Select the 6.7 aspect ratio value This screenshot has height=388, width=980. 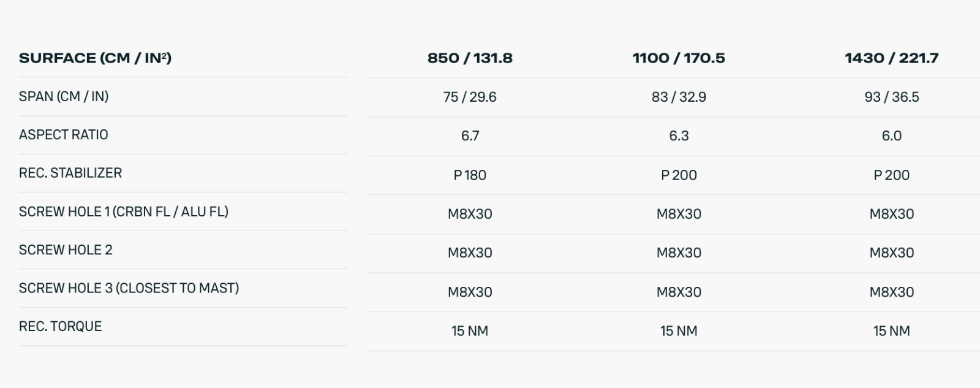[x=470, y=135]
